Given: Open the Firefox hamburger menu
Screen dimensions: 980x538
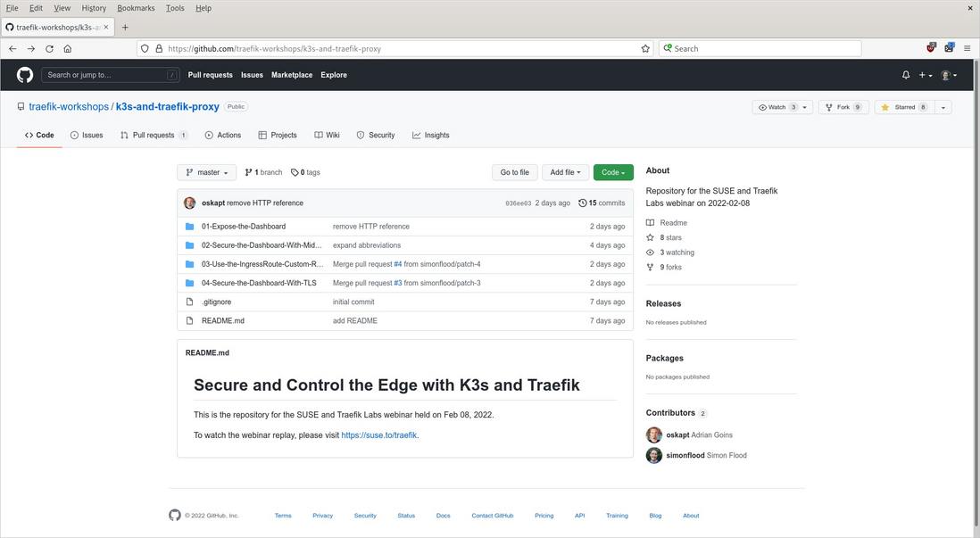Looking at the screenshot, I should pyautogui.click(x=967, y=48).
